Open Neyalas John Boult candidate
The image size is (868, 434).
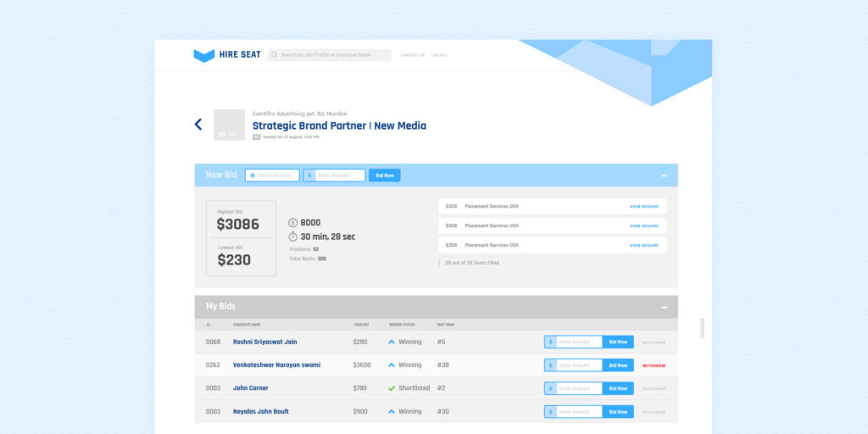point(261,412)
